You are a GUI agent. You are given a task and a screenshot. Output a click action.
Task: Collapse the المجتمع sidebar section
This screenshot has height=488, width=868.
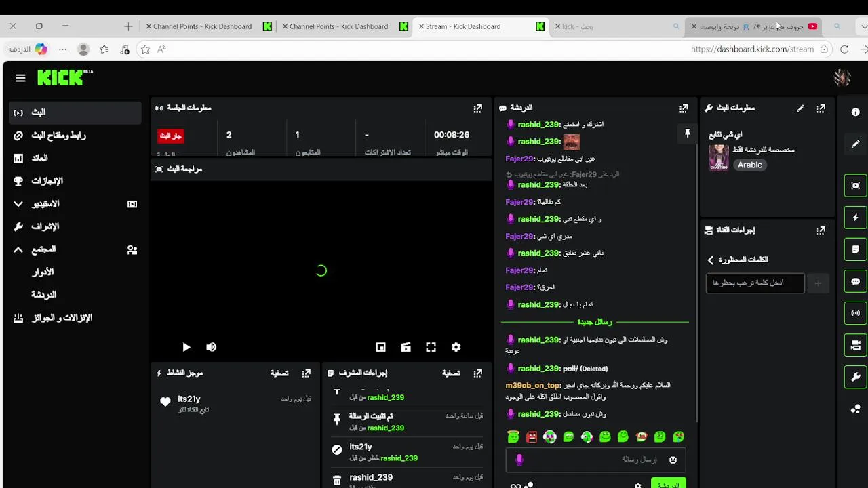click(18, 249)
